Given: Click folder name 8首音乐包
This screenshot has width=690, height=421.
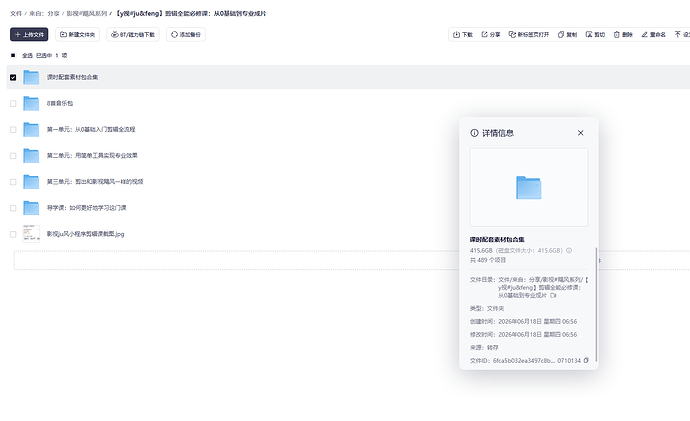Looking at the screenshot, I should click(x=60, y=103).
